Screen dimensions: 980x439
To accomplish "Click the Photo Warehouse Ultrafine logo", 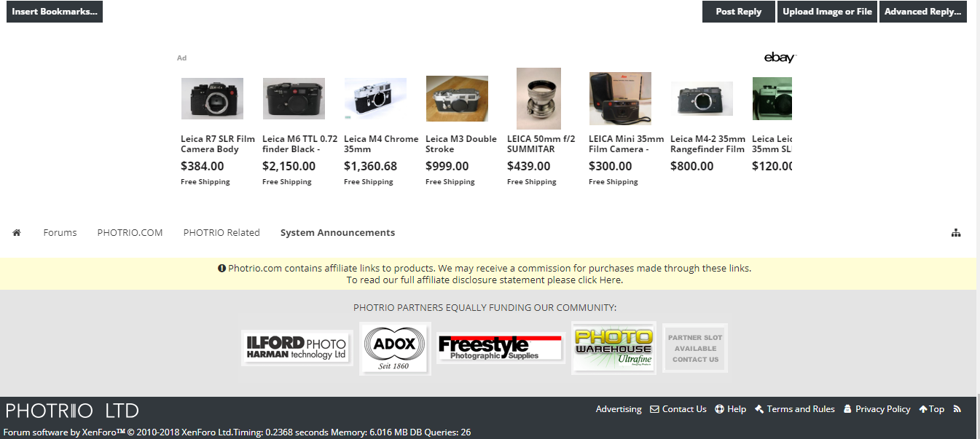I will click(x=614, y=348).
